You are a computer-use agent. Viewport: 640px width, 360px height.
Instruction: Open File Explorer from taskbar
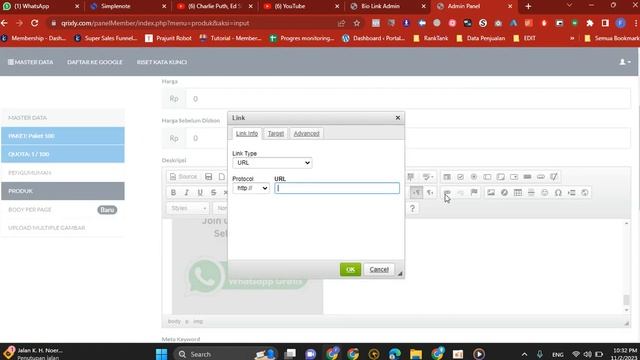coord(416,354)
